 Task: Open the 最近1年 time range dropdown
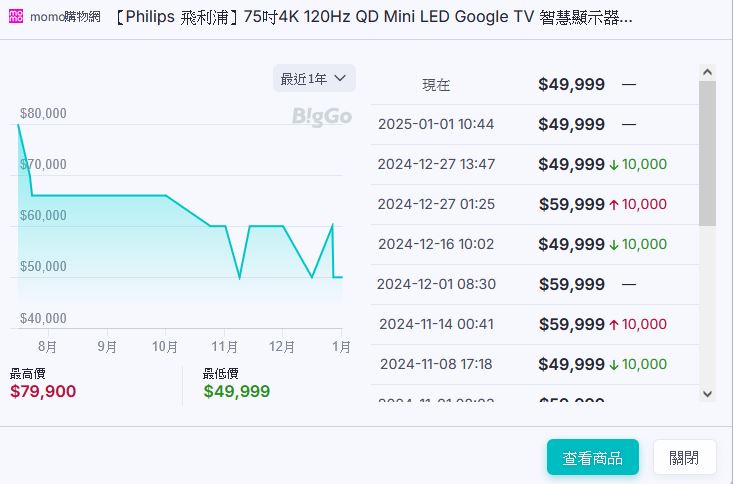(x=314, y=78)
